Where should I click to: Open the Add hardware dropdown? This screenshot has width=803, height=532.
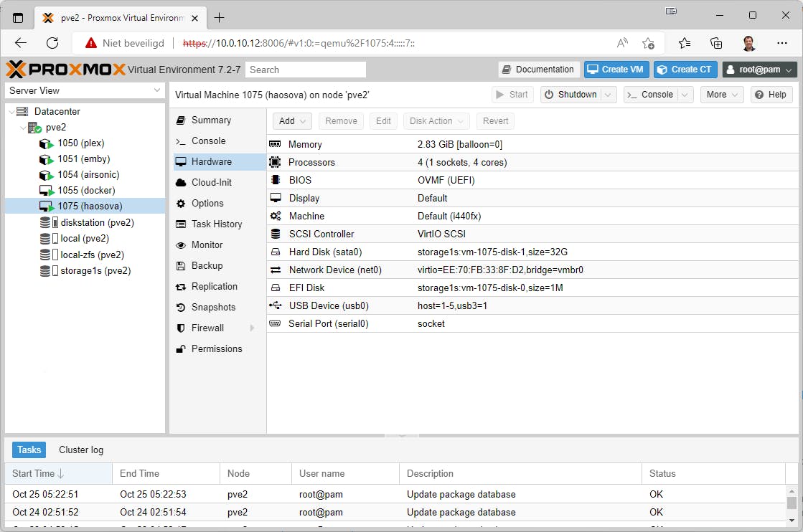pos(292,121)
